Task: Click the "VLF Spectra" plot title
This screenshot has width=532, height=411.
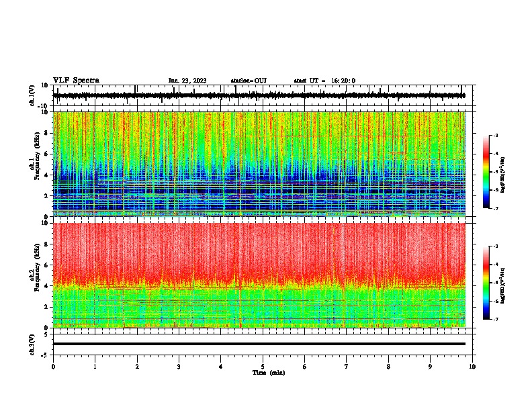Action: pyautogui.click(x=76, y=81)
